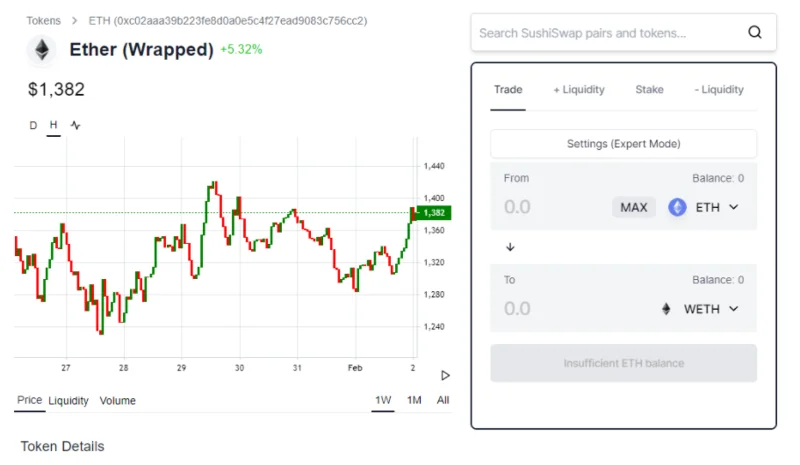Switch chart to line graph icon
800x465 pixels.
76,125
